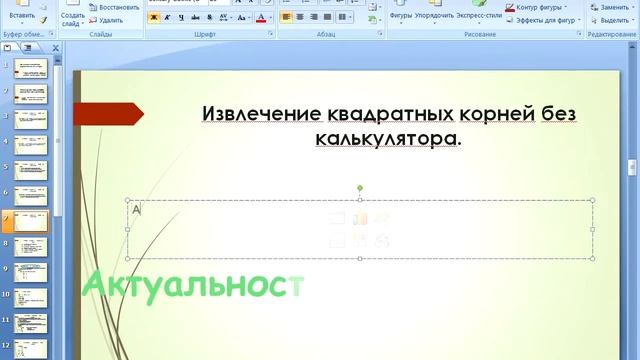The image size is (640, 360).
Task: Open the Рисование drawing dialog launcher
Action: coord(579,34)
